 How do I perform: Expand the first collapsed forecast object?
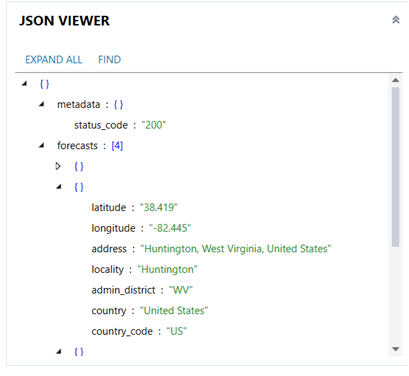(58, 166)
